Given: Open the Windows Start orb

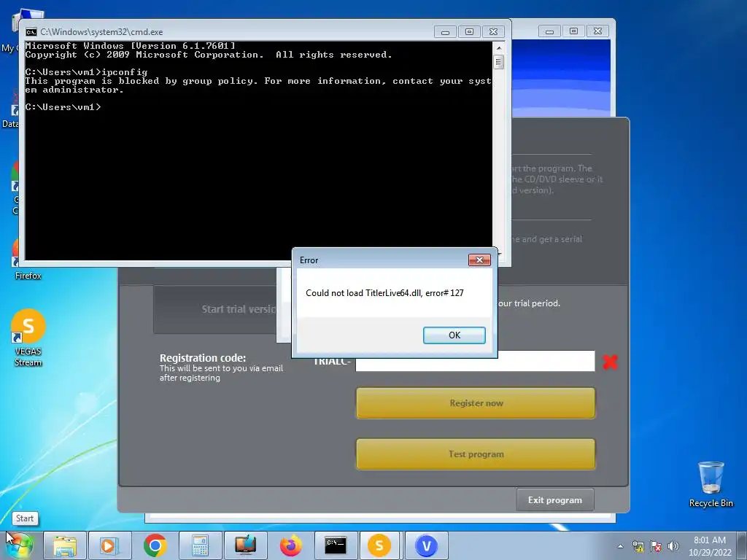Looking at the screenshot, I should (19, 545).
